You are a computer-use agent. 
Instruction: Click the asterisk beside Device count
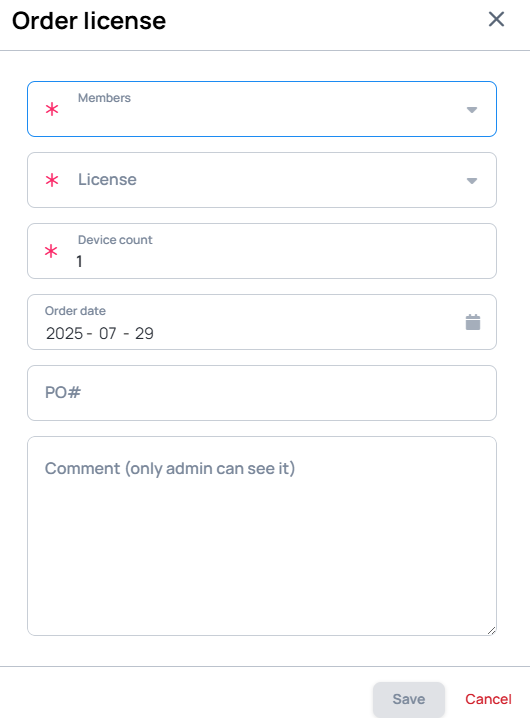[51, 251]
